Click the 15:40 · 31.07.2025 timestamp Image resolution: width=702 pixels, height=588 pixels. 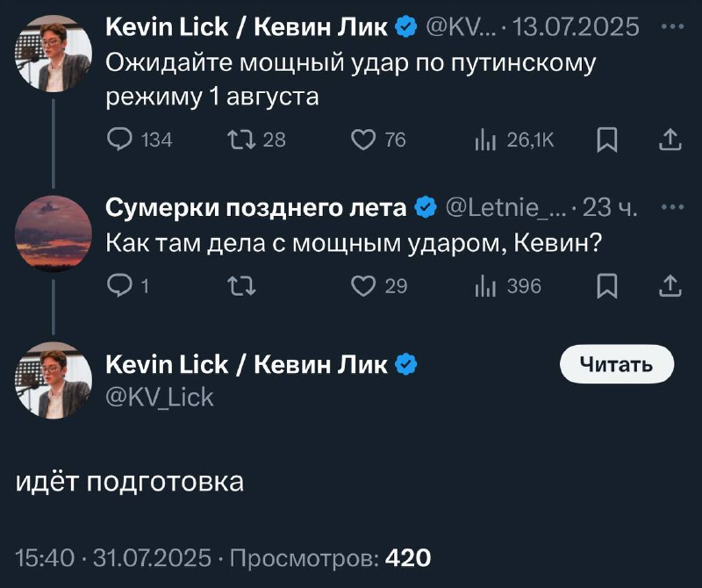tap(114, 558)
